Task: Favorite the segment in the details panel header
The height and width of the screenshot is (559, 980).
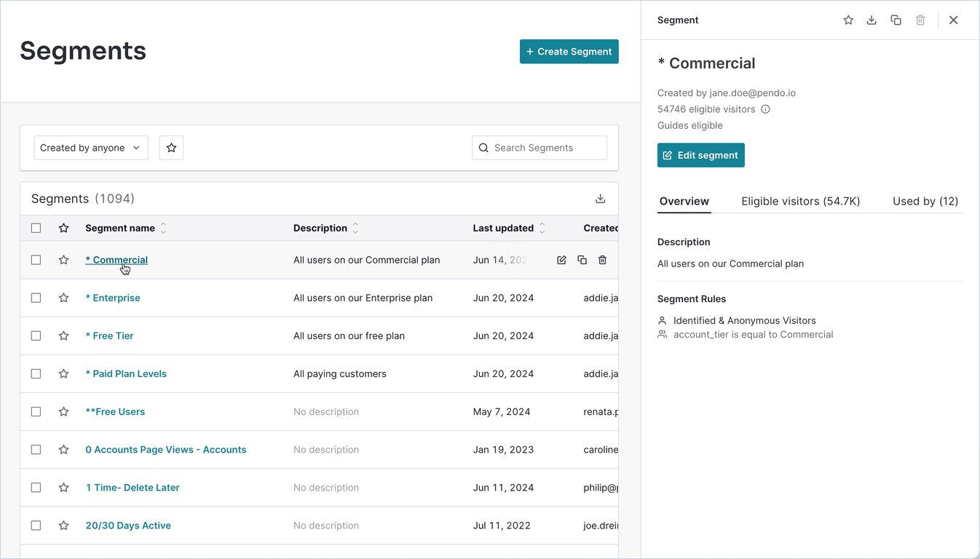Action: 848,20
